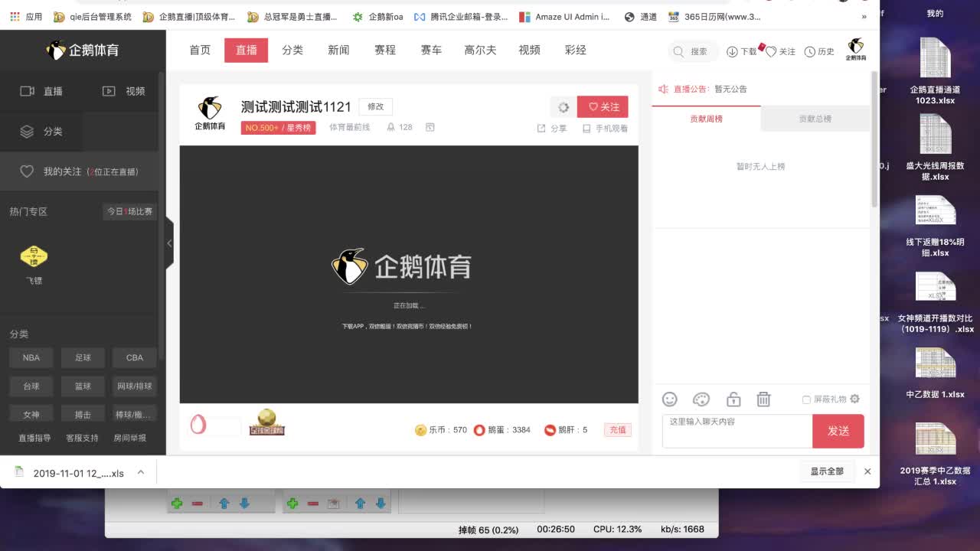Open gift settings gear beside 屏蔽礼物

coord(855,399)
